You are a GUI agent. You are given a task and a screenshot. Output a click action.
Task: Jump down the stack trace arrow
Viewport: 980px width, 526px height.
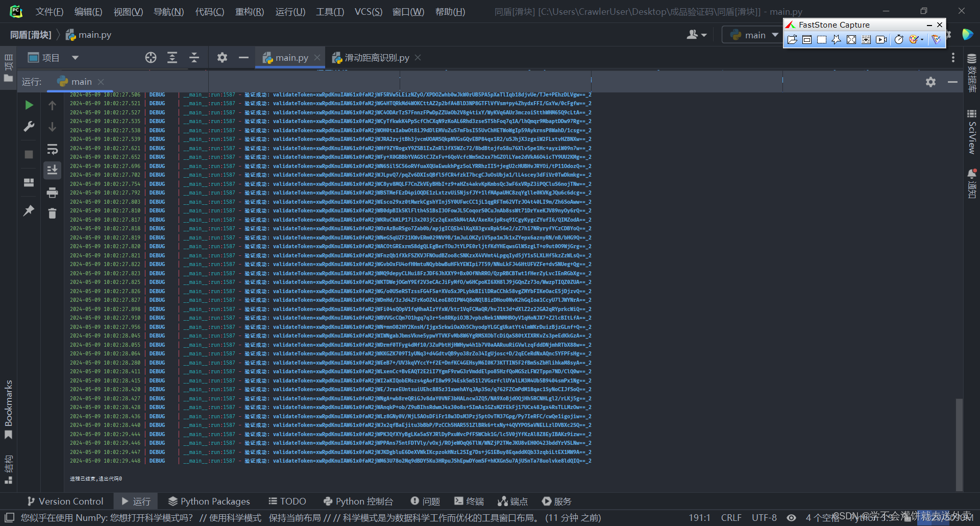(52, 127)
